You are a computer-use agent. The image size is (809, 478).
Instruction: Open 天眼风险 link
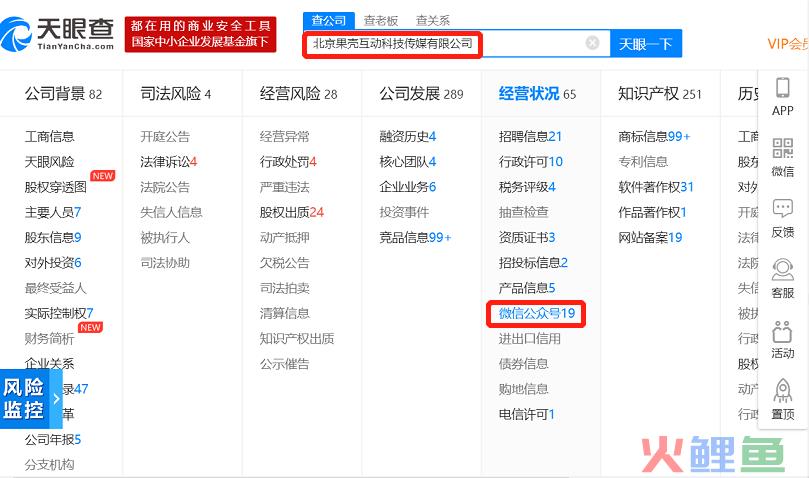click(50, 162)
